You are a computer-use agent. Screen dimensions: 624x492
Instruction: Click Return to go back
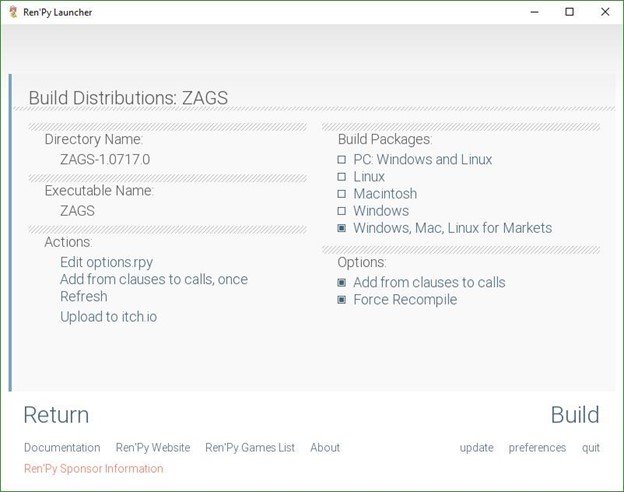point(56,415)
